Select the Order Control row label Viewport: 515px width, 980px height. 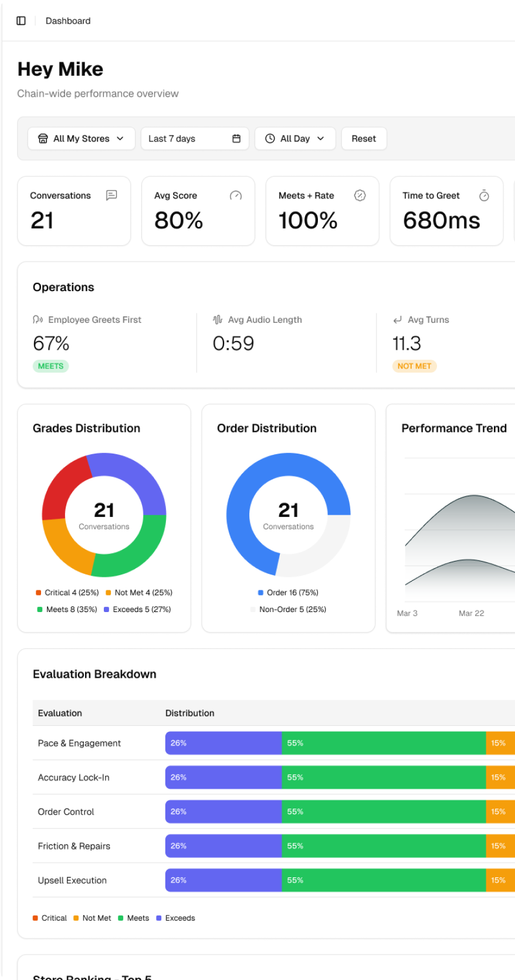point(66,812)
